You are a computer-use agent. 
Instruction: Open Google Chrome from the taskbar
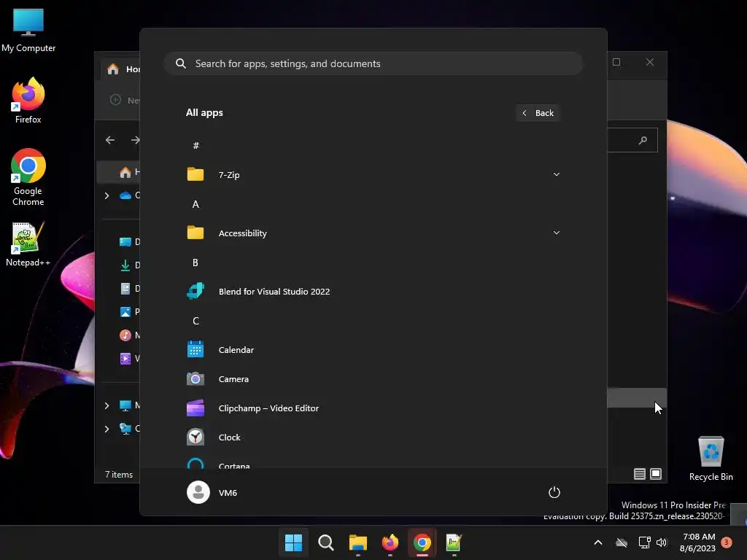click(x=422, y=542)
